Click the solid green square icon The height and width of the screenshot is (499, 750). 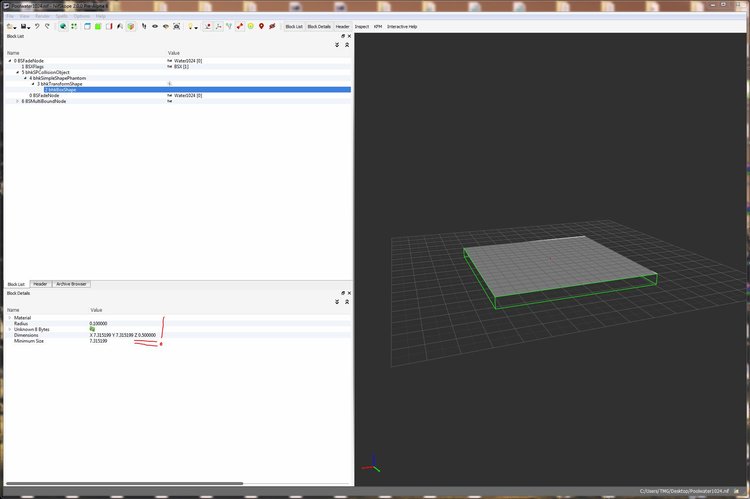(x=98, y=26)
